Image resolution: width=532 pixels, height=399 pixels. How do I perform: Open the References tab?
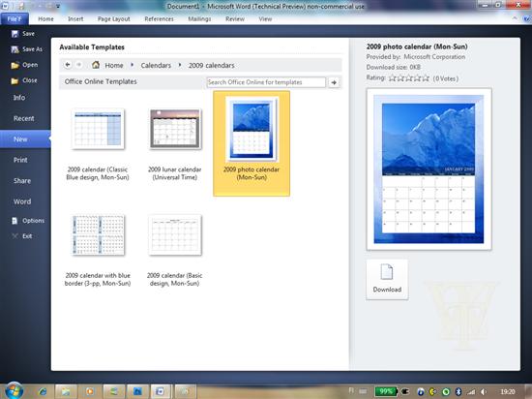[x=159, y=19]
